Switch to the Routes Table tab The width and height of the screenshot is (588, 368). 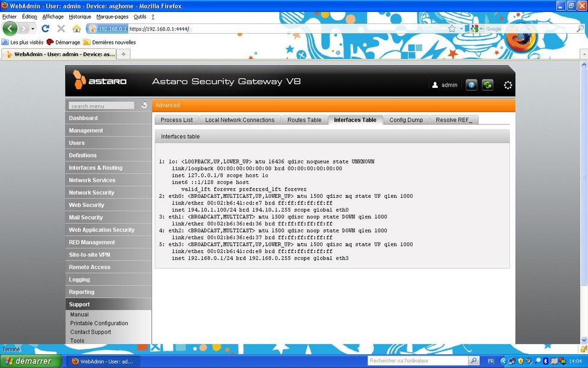click(305, 120)
